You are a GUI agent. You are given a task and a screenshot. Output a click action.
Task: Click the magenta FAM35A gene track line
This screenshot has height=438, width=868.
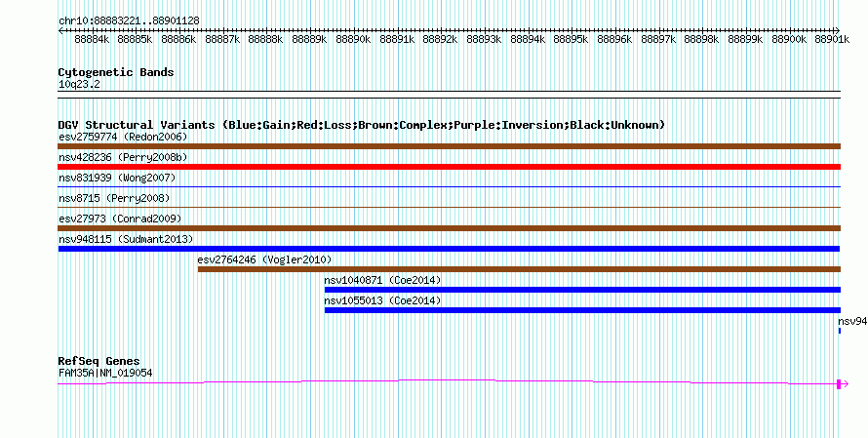tap(448, 381)
